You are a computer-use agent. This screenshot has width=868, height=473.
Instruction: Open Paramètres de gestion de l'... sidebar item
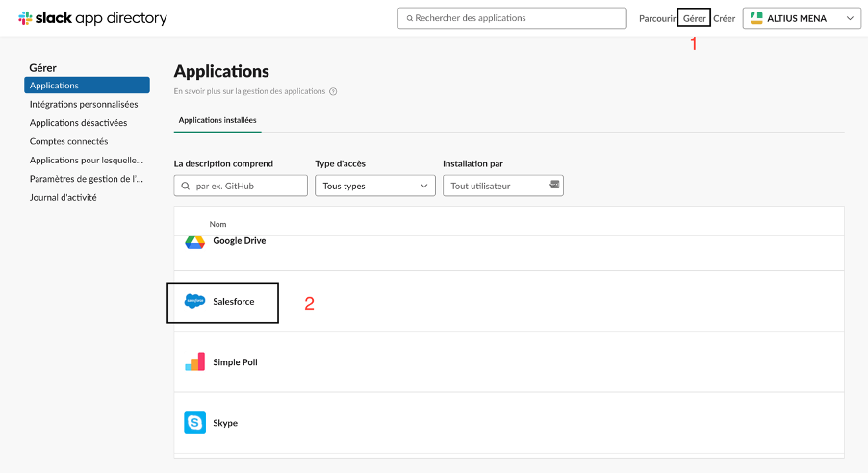[x=87, y=179]
